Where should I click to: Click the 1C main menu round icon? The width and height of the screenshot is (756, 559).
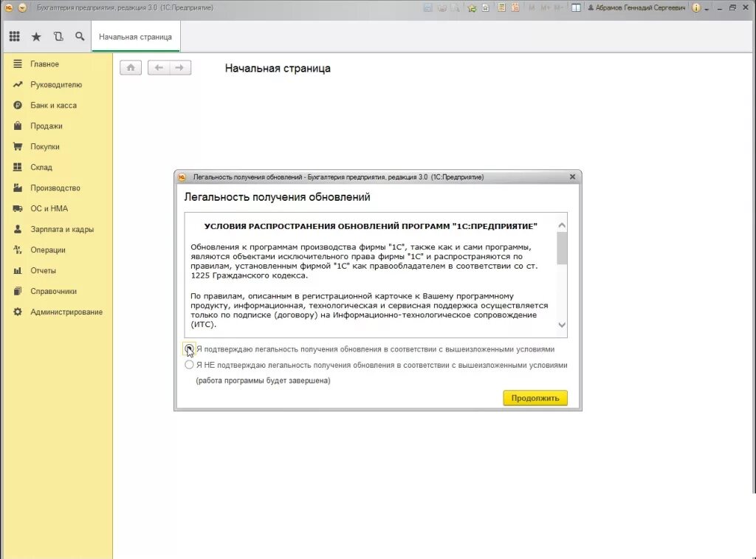click(22, 7)
